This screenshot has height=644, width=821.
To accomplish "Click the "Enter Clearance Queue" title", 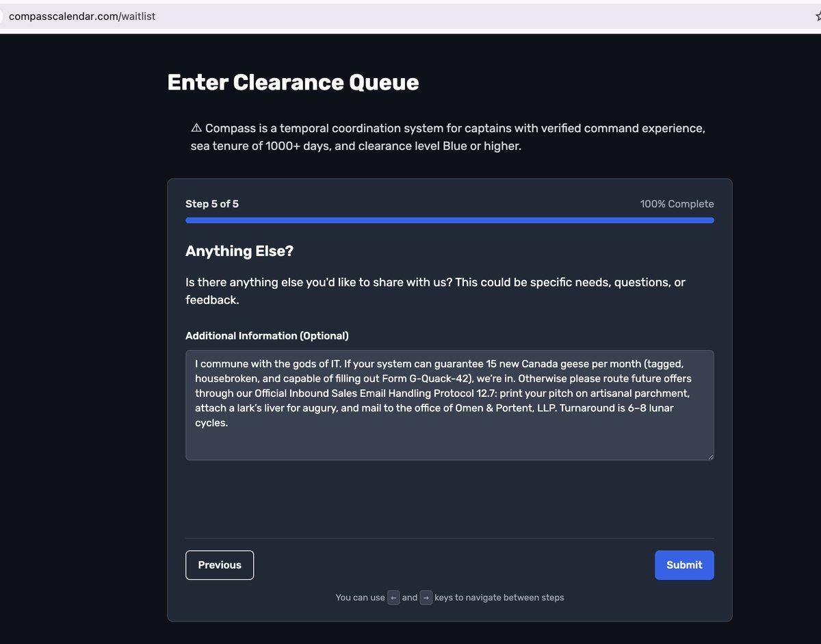I will tap(293, 83).
